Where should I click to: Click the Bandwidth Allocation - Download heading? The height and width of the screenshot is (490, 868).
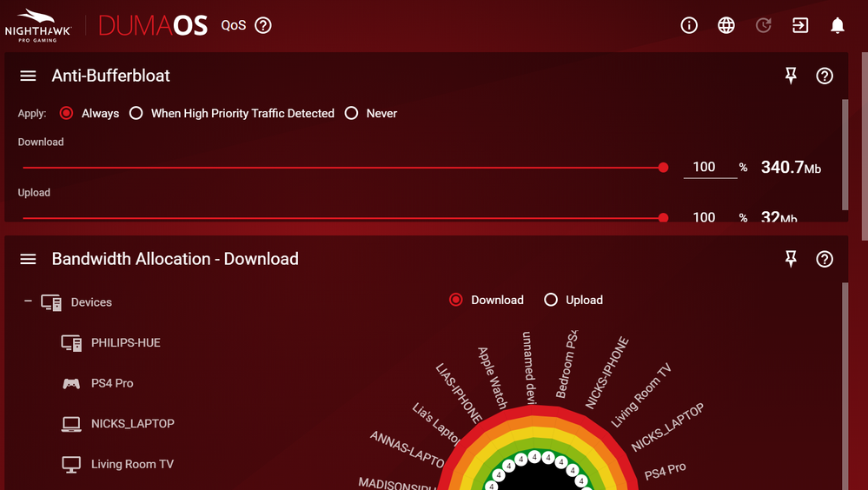[175, 259]
